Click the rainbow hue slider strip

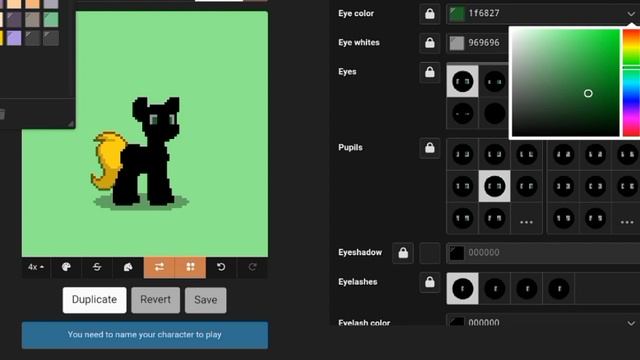click(x=631, y=82)
